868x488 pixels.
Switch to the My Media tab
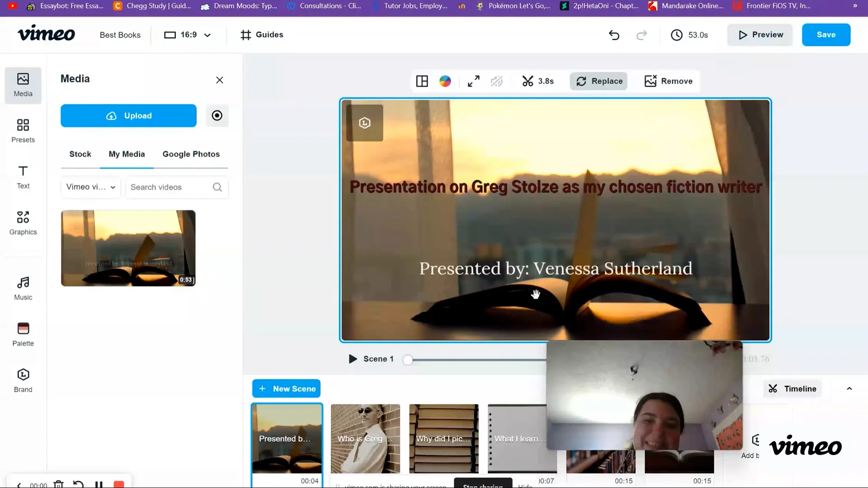[x=127, y=154]
